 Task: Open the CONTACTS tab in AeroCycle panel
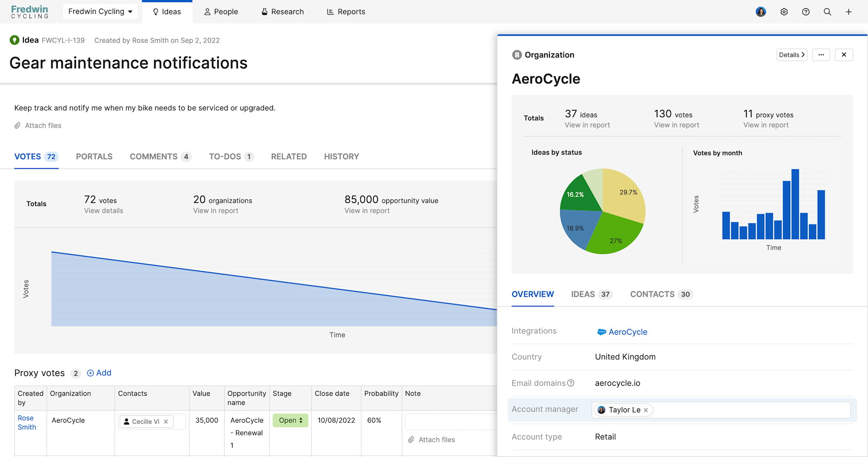click(x=653, y=294)
